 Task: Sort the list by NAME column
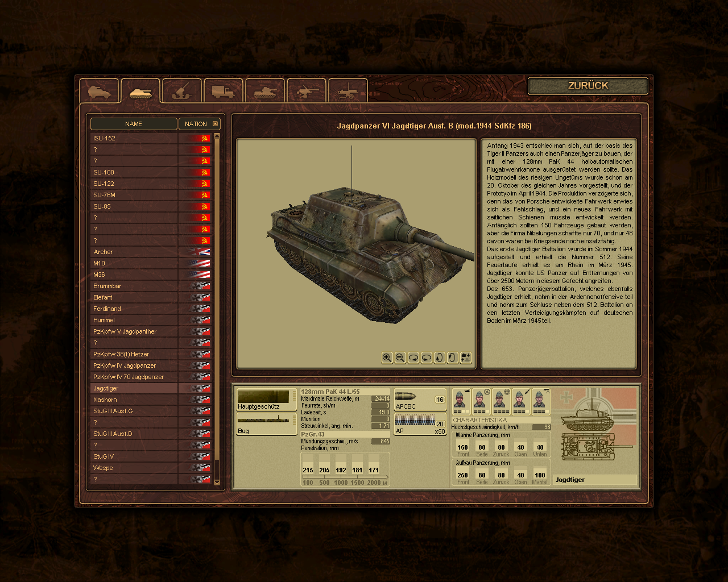pyautogui.click(x=134, y=124)
